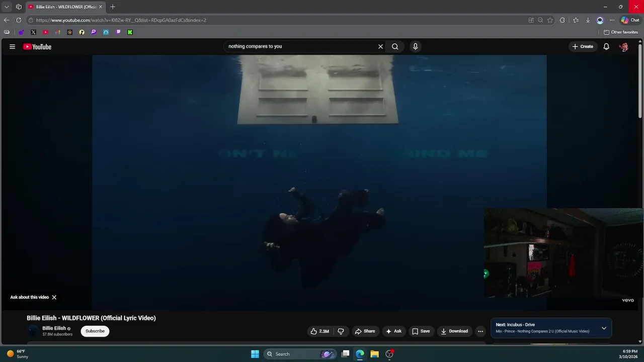
Task: Download the video
Action: coord(454,331)
